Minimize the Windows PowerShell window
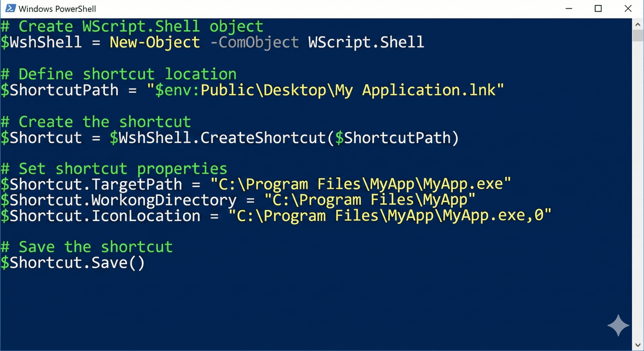This screenshot has height=351, width=644. click(569, 9)
